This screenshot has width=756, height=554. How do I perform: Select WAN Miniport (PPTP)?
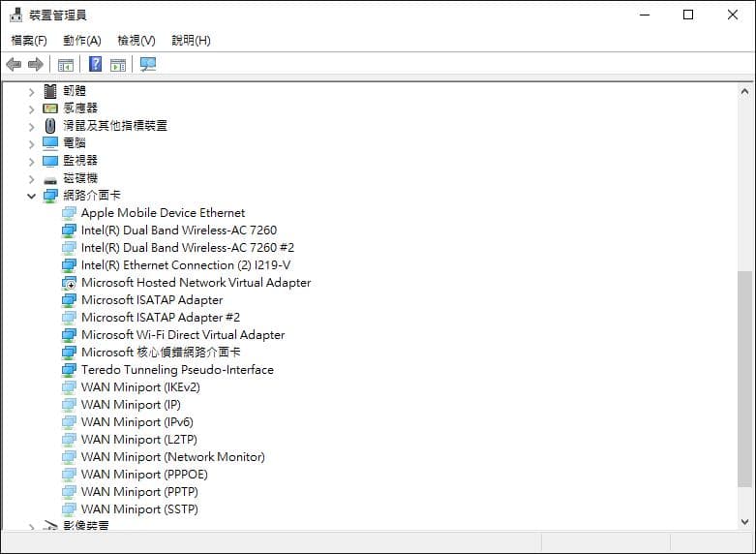click(139, 492)
